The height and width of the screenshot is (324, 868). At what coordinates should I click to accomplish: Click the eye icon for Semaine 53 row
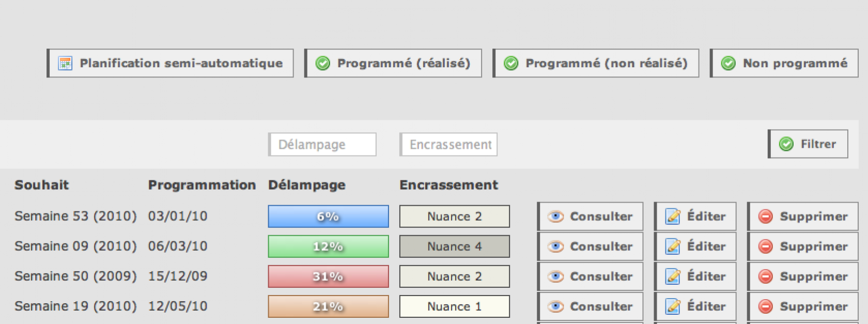click(x=555, y=217)
